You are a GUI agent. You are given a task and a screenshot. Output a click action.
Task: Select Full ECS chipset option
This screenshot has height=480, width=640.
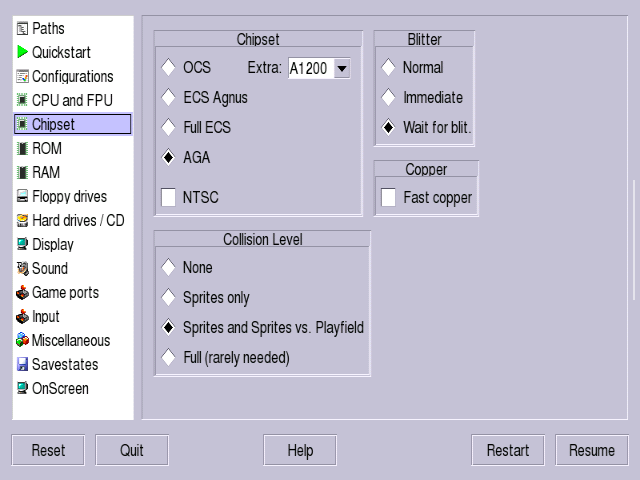pos(168,127)
